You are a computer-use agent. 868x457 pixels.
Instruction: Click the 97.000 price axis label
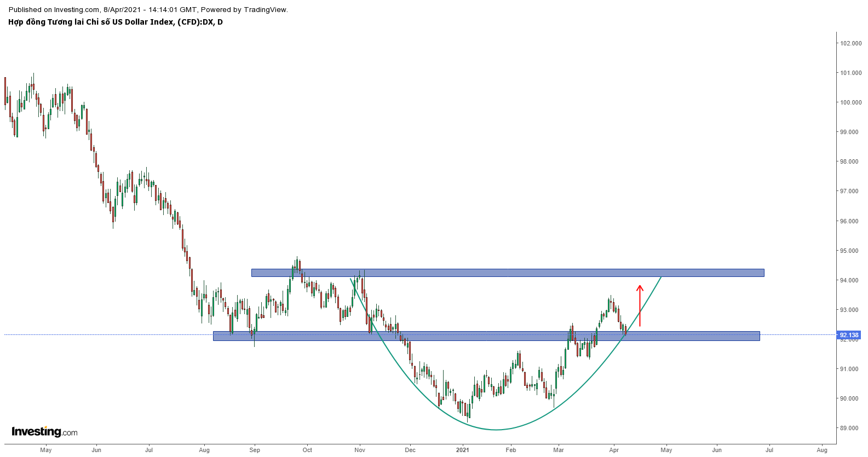pyautogui.click(x=850, y=191)
